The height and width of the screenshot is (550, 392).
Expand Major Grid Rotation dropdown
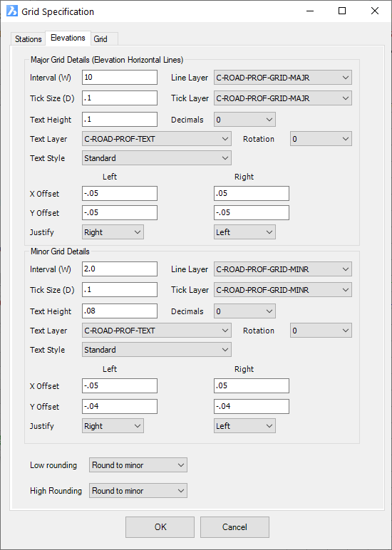pos(321,139)
